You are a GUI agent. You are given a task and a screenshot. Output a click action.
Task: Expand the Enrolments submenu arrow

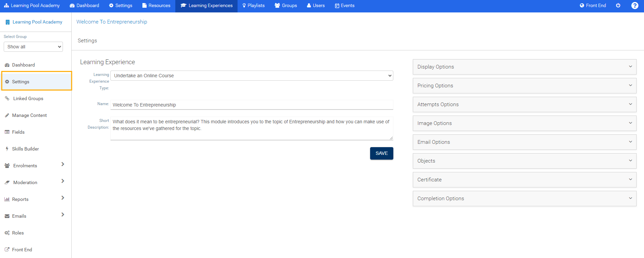pyautogui.click(x=63, y=164)
